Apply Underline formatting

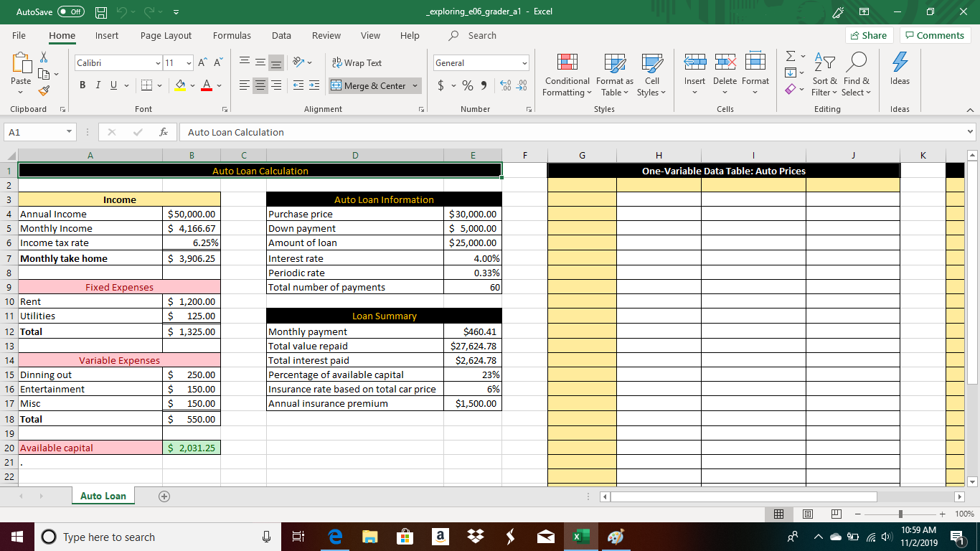113,85
